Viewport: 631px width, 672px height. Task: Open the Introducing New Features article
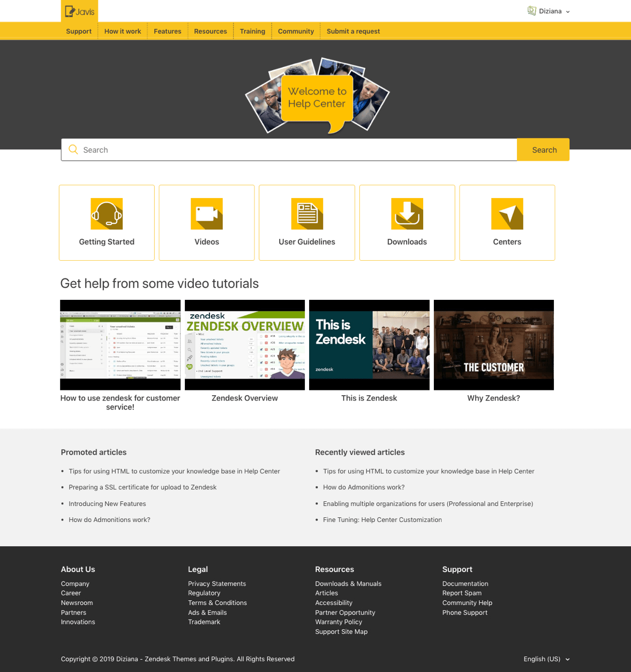[107, 504]
